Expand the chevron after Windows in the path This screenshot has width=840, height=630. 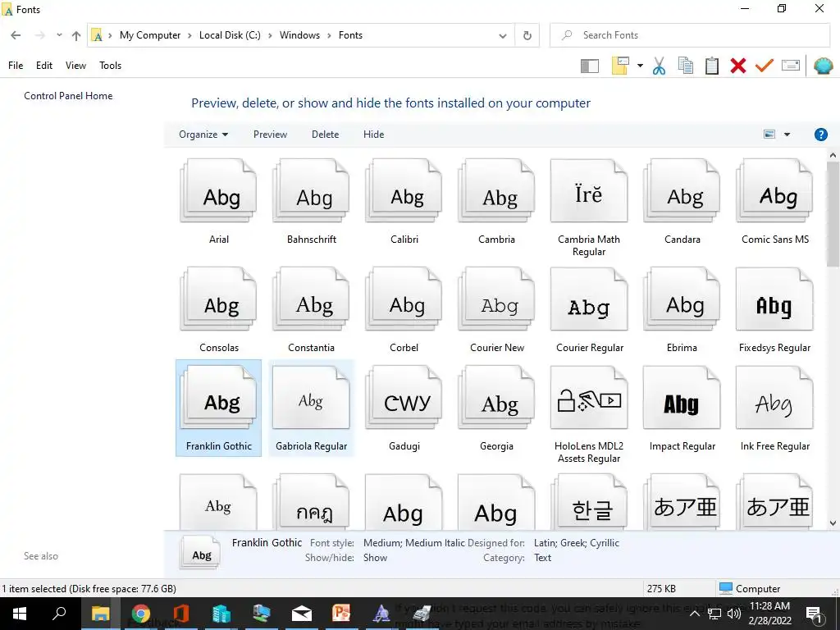(x=330, y=35)
